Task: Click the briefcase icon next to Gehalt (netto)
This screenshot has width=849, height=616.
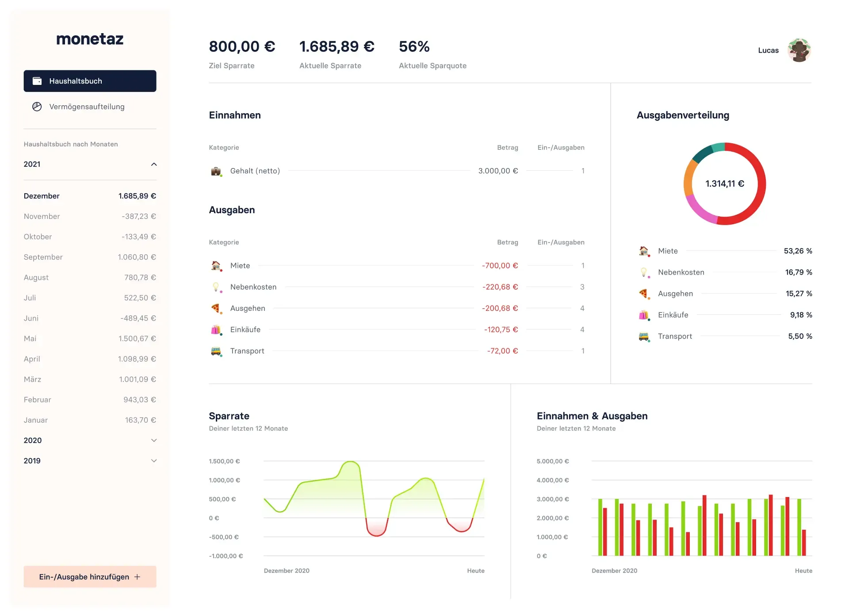Action: point(215,171)
